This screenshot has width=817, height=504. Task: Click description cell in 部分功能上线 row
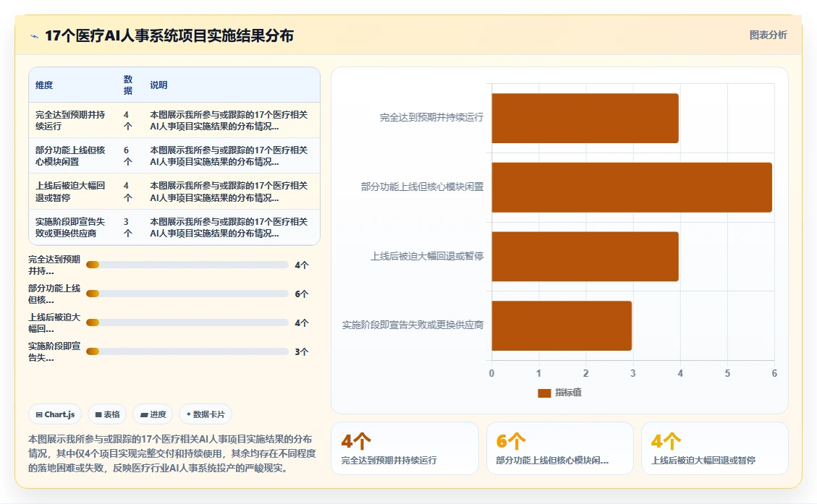(x=232, y=155)
